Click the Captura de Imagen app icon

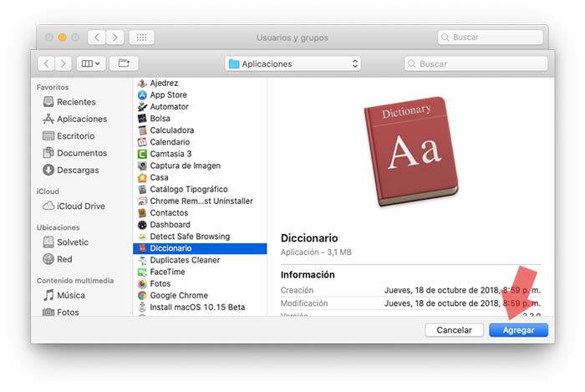142,165
